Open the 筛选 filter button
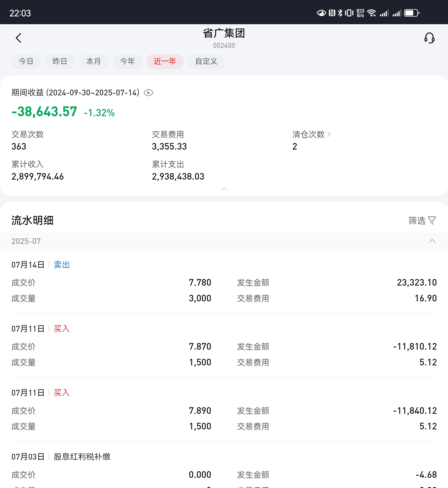Screen dimensions: 448x488 [x=422, y=220]
